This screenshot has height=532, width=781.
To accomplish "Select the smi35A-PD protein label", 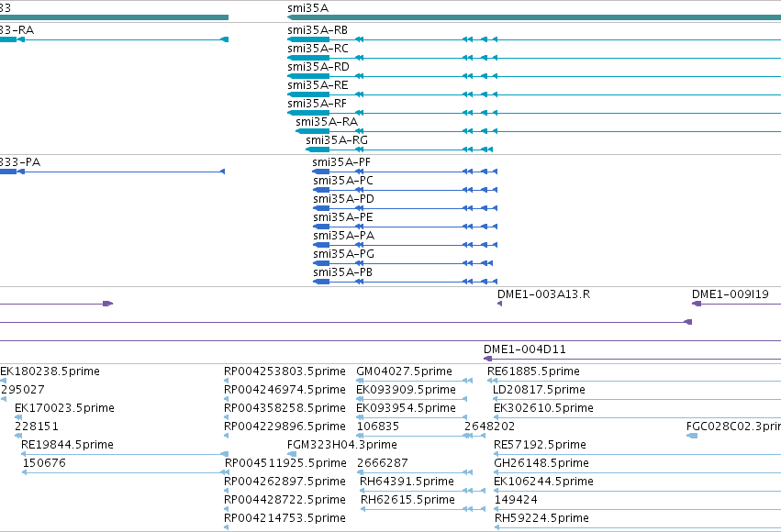I will coord(343,199).
